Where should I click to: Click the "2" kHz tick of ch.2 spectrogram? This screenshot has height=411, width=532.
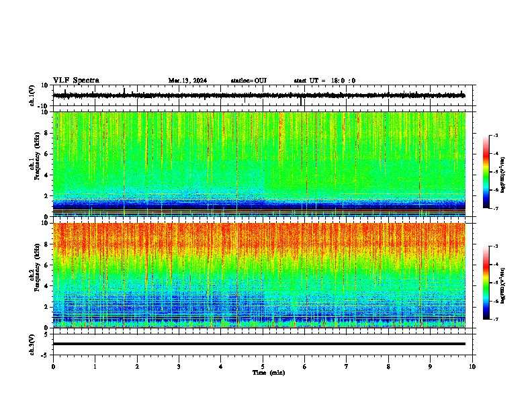point(46,307)
